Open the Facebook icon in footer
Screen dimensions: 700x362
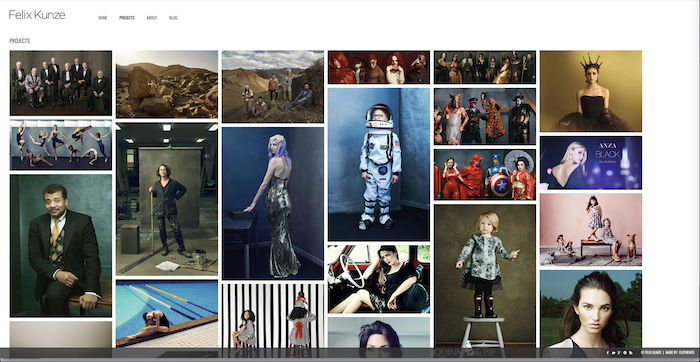coord(608,353)
